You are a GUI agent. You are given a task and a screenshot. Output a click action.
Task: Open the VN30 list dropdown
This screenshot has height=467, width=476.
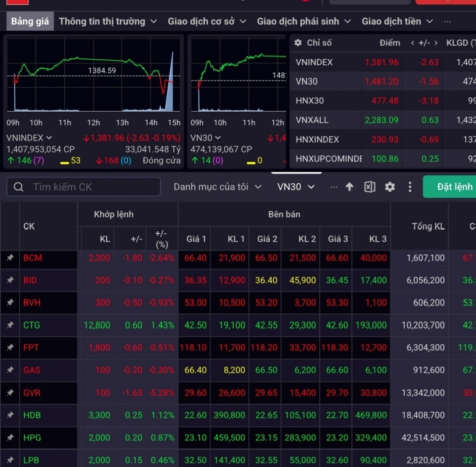296,187
